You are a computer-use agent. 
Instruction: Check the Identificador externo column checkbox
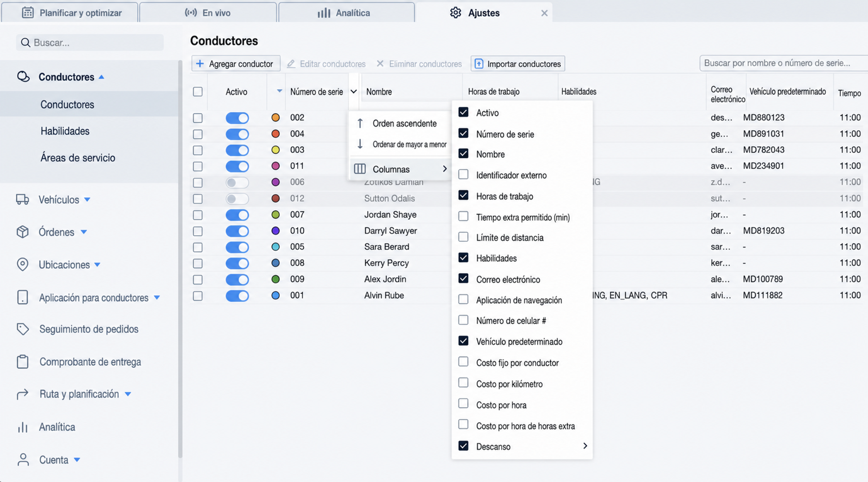click(463, 175)
